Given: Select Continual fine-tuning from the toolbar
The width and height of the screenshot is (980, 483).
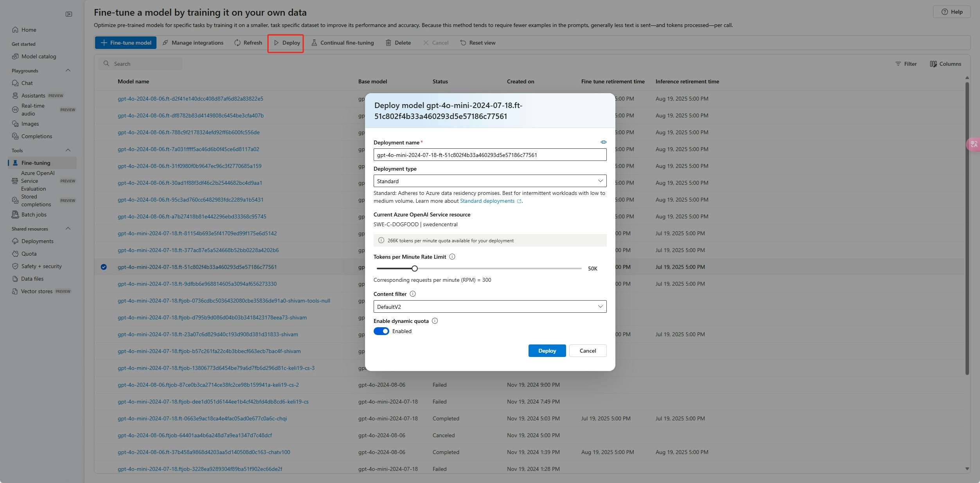Looking at the screenshot, I should [x=342, y=42].
